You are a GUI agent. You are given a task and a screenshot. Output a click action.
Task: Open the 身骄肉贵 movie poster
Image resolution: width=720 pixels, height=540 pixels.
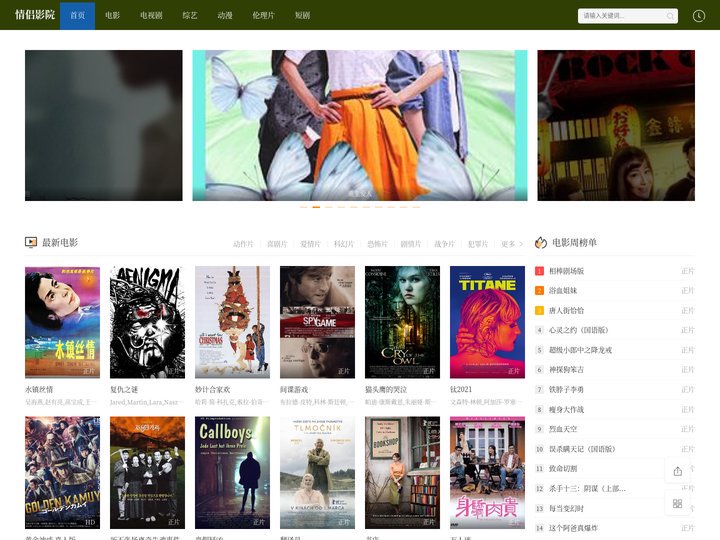coord(487,472)
